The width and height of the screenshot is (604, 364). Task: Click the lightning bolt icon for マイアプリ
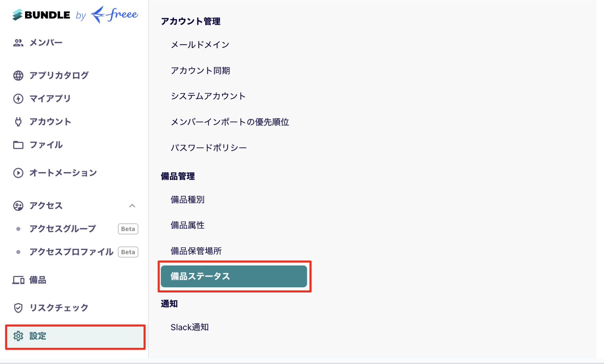(18, 99)
